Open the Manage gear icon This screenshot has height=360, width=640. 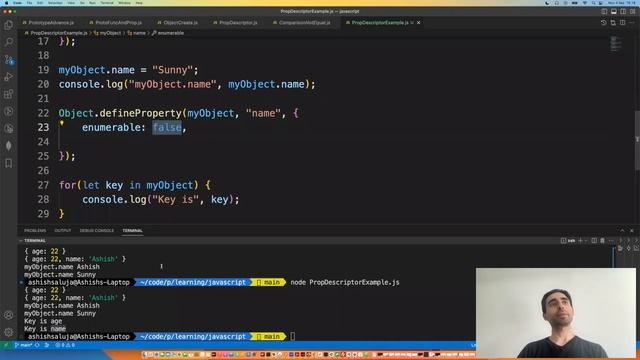9,332
